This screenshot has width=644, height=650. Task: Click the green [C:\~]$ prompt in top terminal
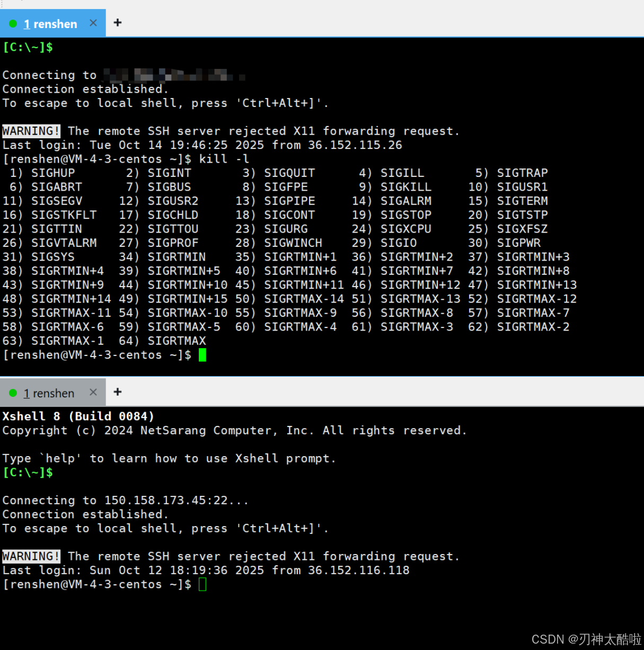28,47
